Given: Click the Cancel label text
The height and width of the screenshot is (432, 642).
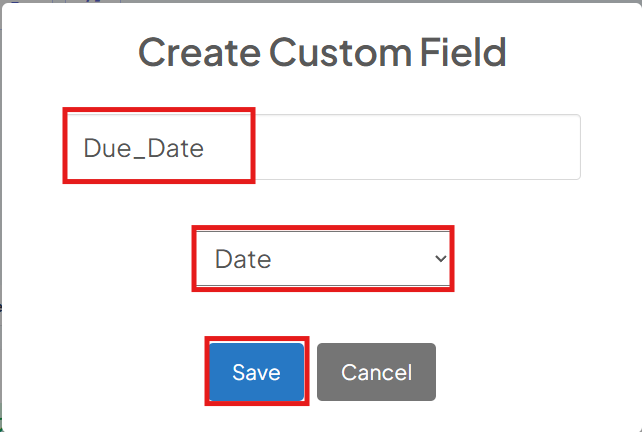Looking at the screenshot, I should tap(376, 372).
